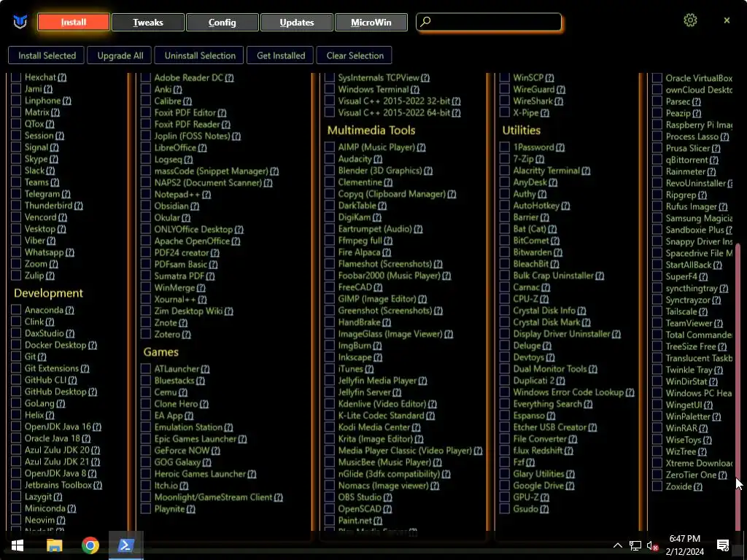Screen dimensions: 747x560
Task: Click Clear Selection button
Action: click(355, 55)
